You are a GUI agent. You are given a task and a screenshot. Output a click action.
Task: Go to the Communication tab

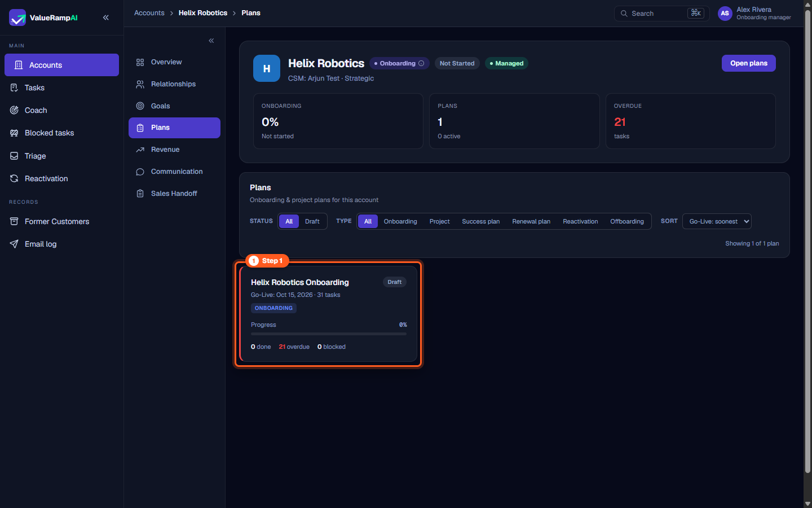(174, 172)
